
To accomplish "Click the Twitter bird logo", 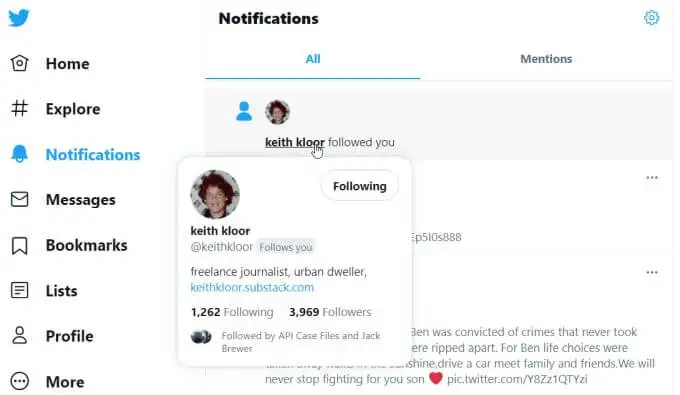I will (19, 18).
